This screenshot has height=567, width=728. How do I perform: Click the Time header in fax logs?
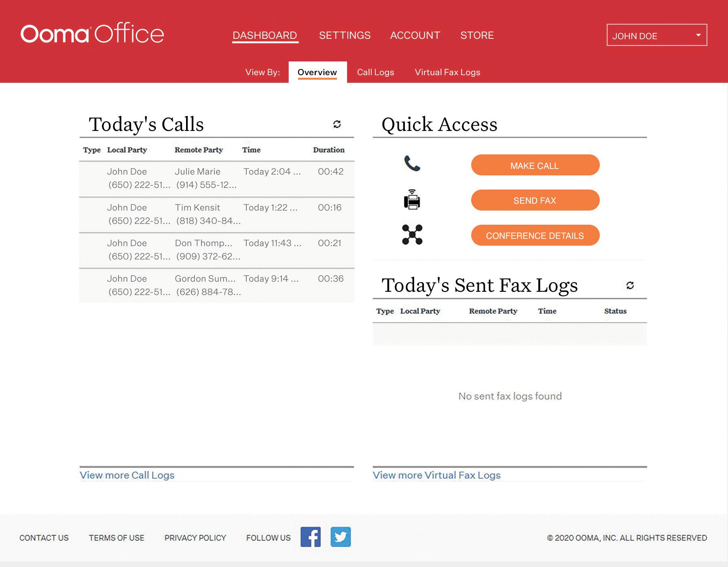click(547, 311)
